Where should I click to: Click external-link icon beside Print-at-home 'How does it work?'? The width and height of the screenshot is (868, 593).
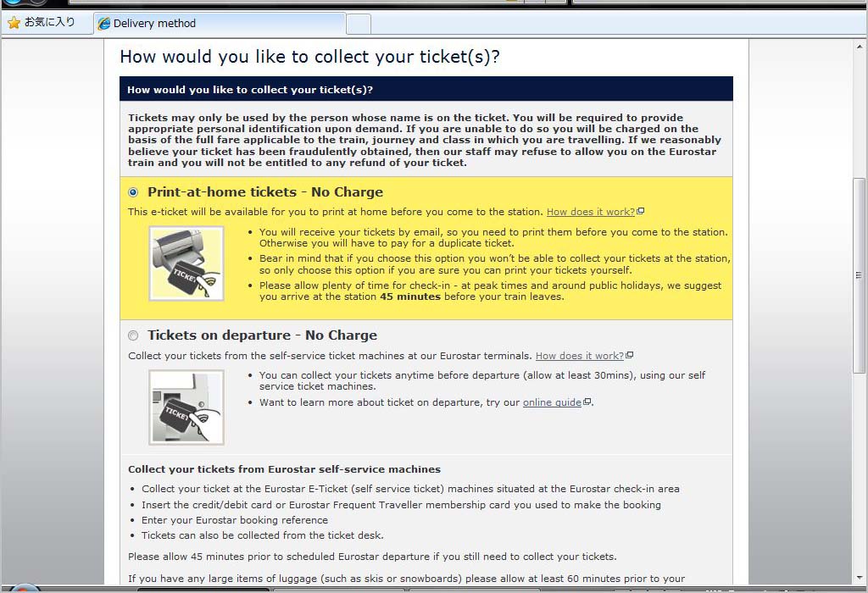click(641, 212)
